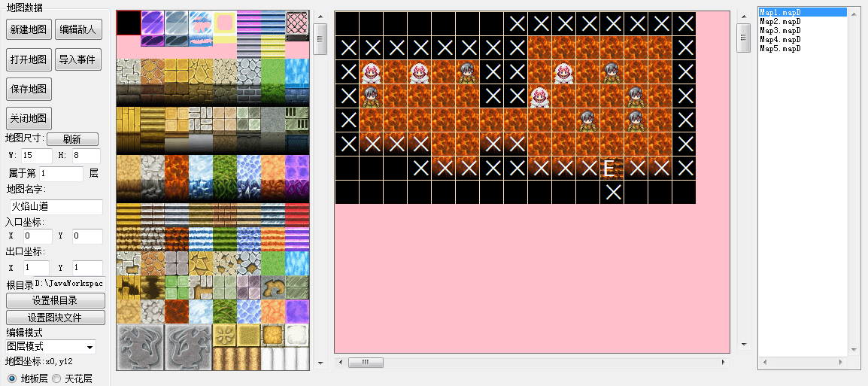Click the tile palette scroll up arrow
Image resolution: width=868 pixels, height=386 pixels.
tap(320, 17)
